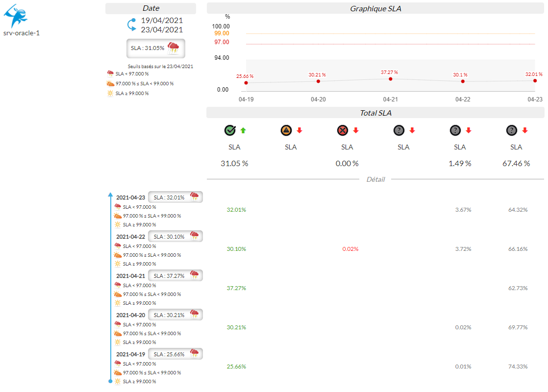The height and width of the screenshot is (392, 548).
Task: Click the green up arrow trend indicator
Action: pyautogui.click(x=243, y=130)
